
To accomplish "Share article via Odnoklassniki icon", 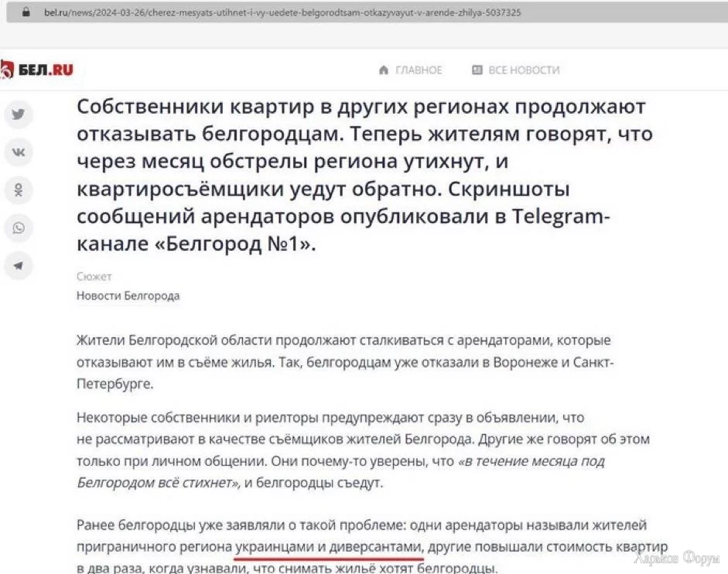I will tap(18, 190).
